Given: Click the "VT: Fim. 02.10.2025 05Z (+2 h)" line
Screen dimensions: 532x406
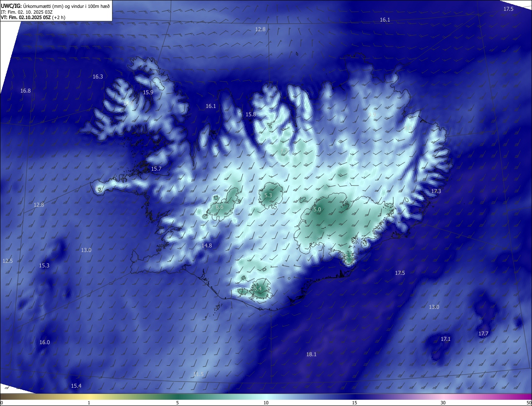Looking at the screenshot, I should pyautogui.click(x=33, y=17).
